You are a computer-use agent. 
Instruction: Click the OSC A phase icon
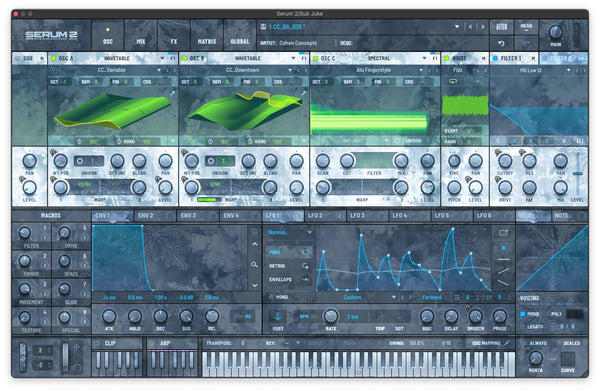80,141
